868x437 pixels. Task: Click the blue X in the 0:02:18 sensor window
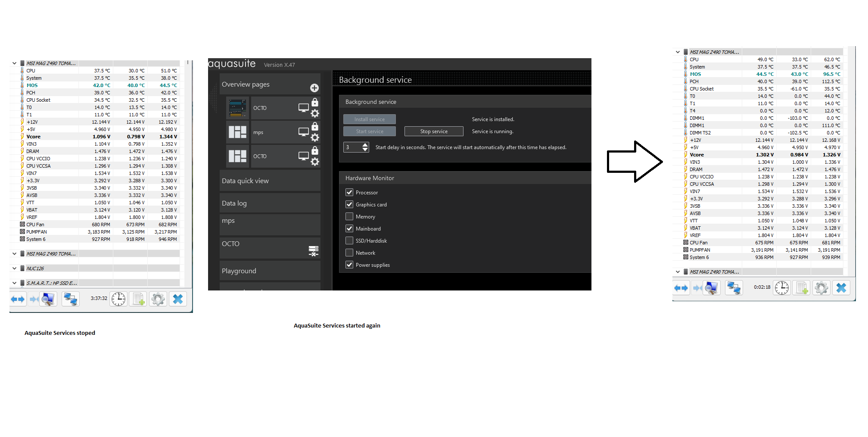[841, 288]
